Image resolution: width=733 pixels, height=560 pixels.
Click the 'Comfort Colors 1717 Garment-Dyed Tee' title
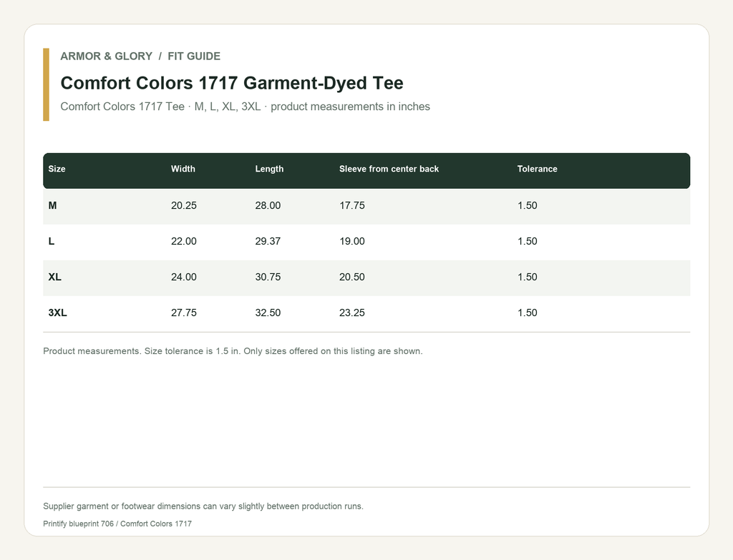pyautogui.click(x=232, y=83)
